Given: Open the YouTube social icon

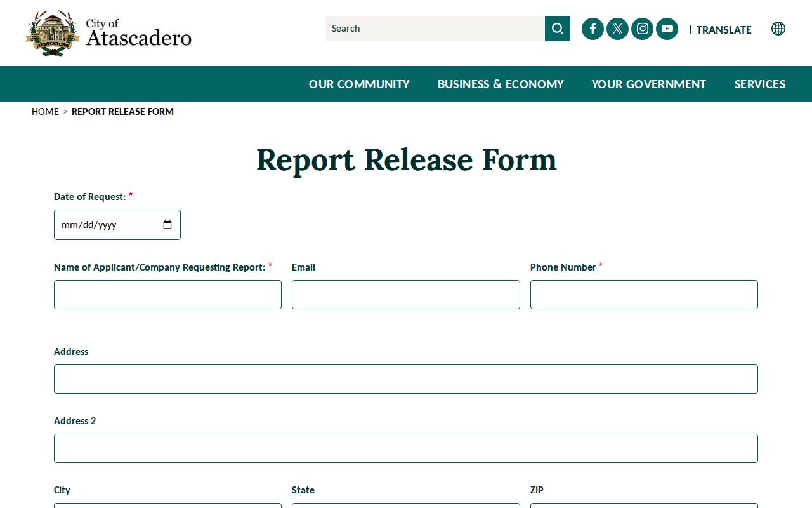Looking at the screenshot, I should [x=667, y=29].
